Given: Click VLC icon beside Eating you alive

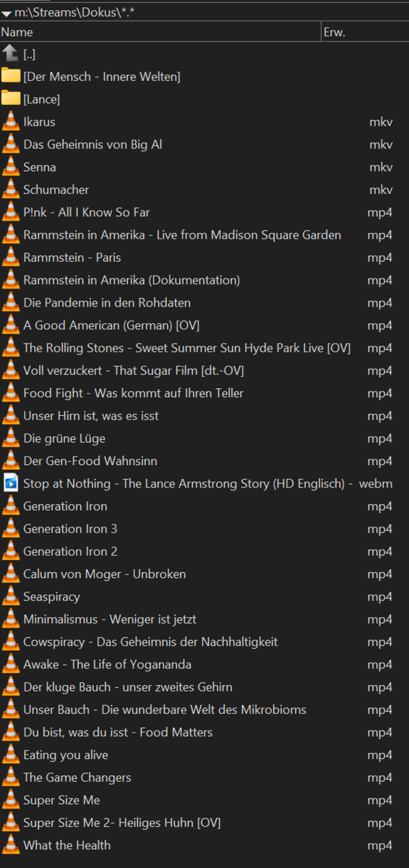Looking at the screenshot, I should 11,754.
